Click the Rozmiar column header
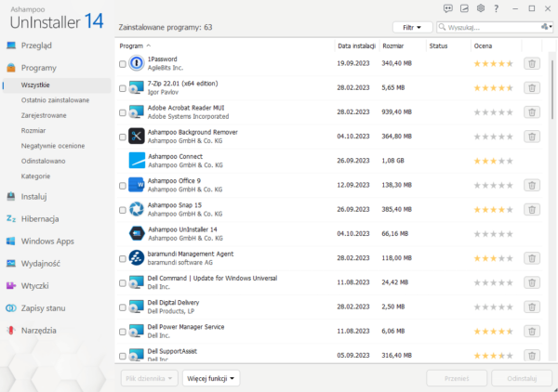Image resolution: width=558 pixels, height=392 pixels. [x=392, y=45]
